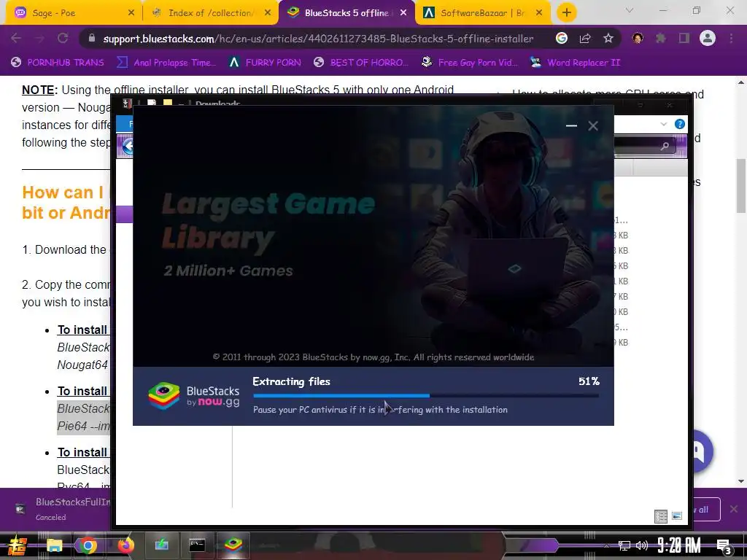Click the page scrollbar down arrow
The width and height of the screenshot is (747, 560).
[x=741, y=481]
